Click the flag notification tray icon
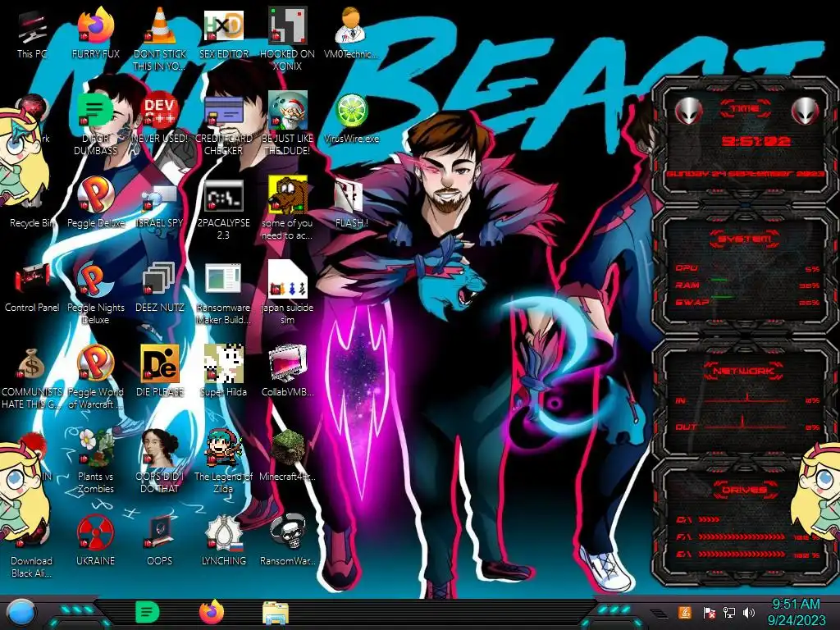Screen dimensions: 840x630 click(x=709, y=612)
